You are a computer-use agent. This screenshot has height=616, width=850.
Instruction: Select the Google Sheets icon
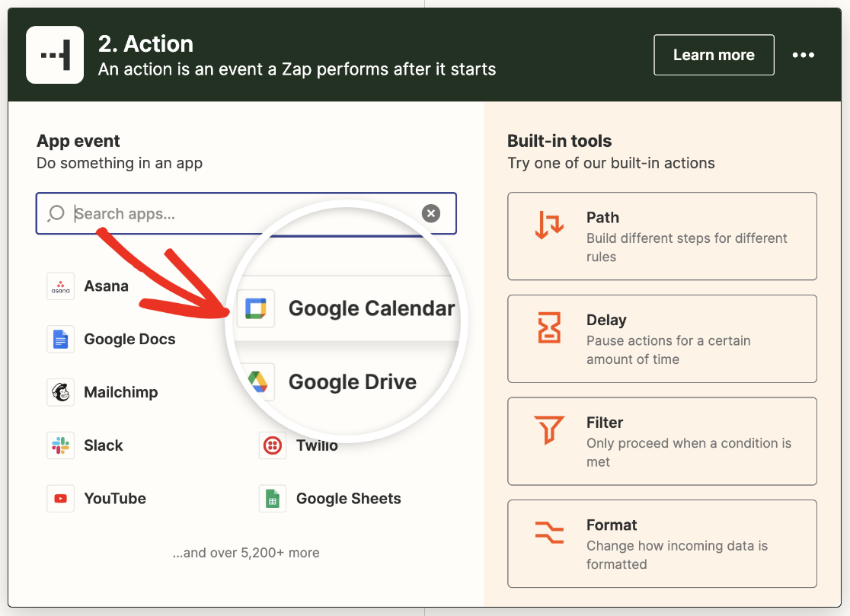(x=273, y=499)
